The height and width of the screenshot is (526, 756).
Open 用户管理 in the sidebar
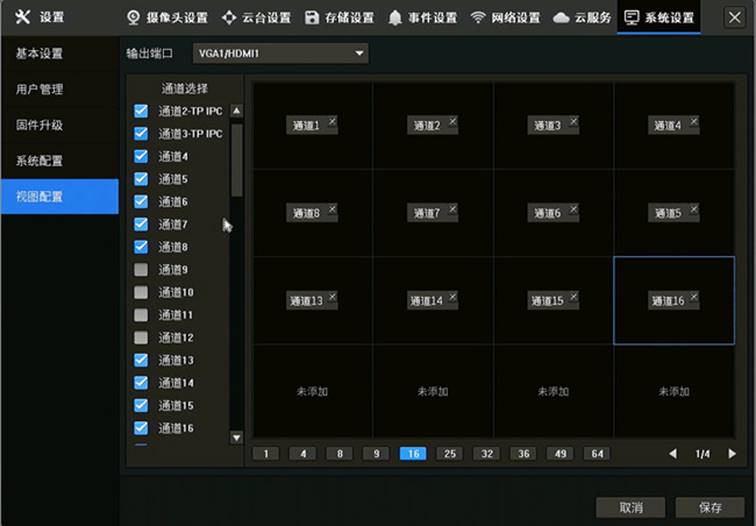point(40,89)
